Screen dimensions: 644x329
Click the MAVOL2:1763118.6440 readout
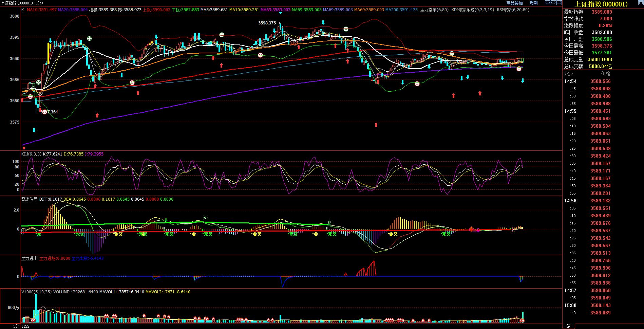coord(168,292)
